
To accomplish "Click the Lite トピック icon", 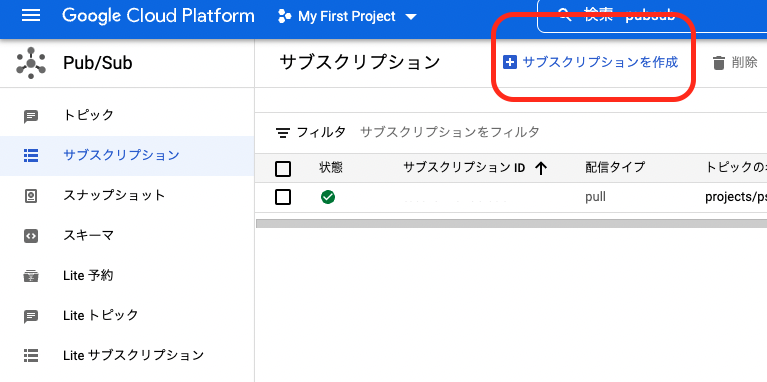I will 31,316.
